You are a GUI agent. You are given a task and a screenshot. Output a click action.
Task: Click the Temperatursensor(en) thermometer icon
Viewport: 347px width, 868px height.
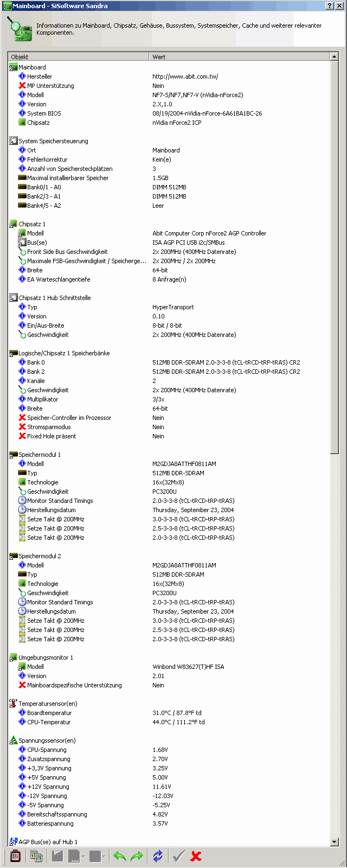[x=14, y=704]
